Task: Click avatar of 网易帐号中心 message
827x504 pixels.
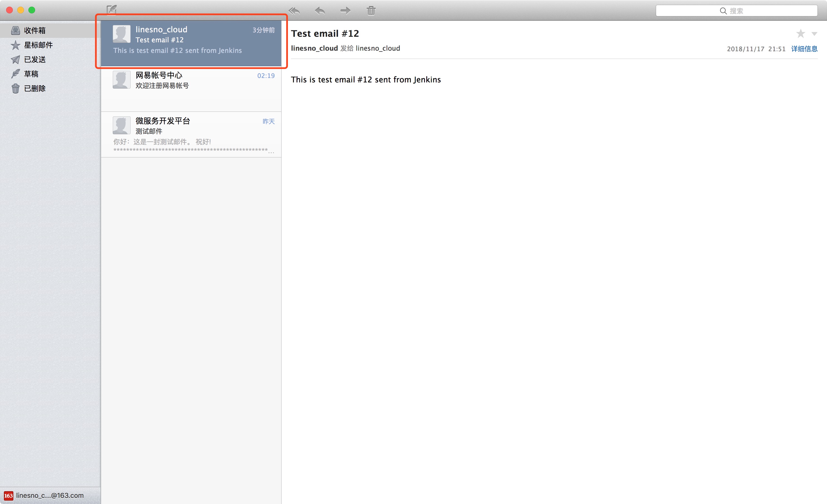Action: 121,80
